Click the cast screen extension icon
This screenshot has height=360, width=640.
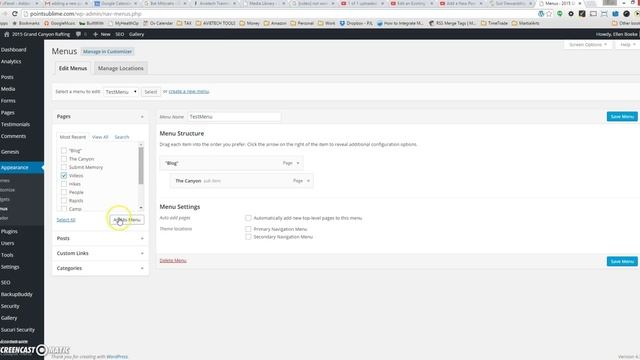593,13
